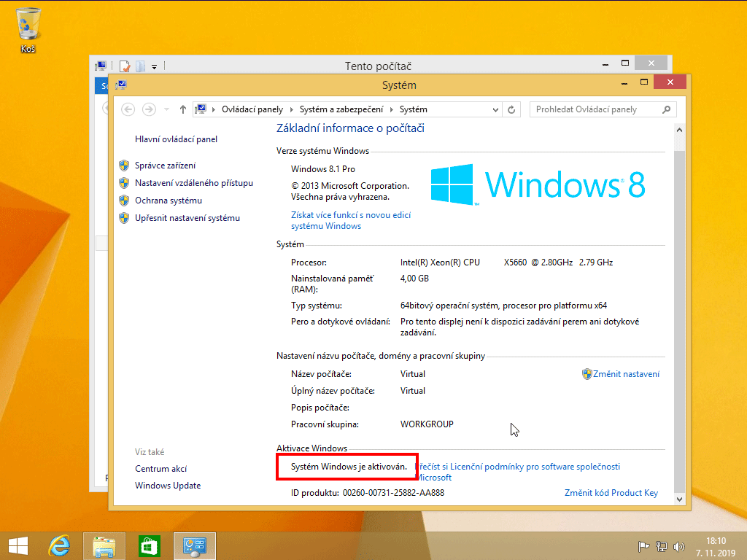This screenshot has width=747, height=560.
Task: Click Properties icon in Tento počítač quick access toolbar
Action: (124, 66)
